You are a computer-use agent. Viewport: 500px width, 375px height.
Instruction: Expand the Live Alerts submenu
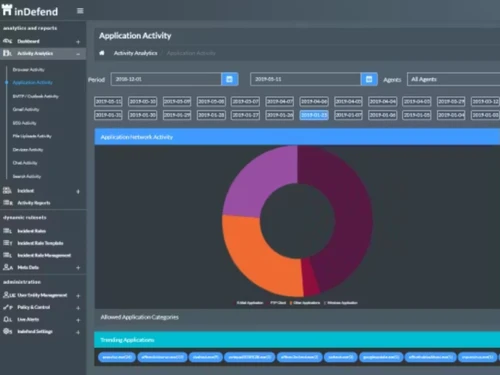click(78, 320)
